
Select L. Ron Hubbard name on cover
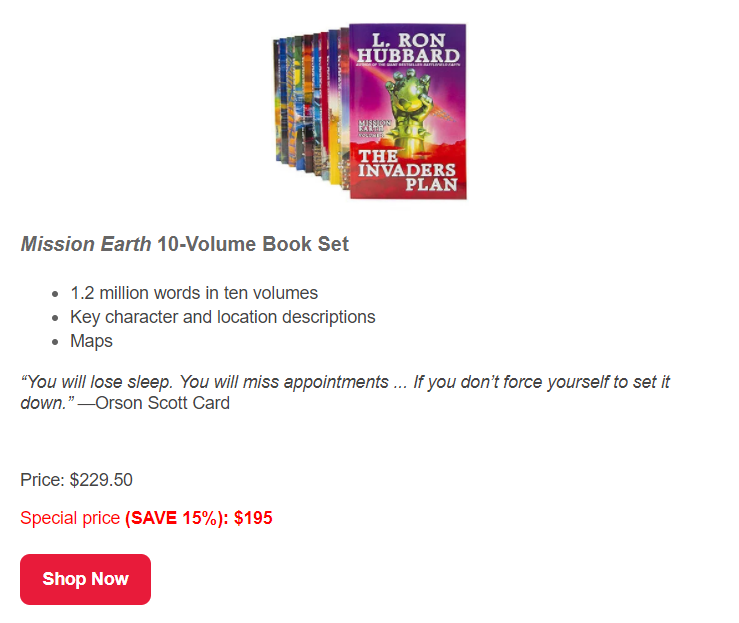tap(408, 49)
